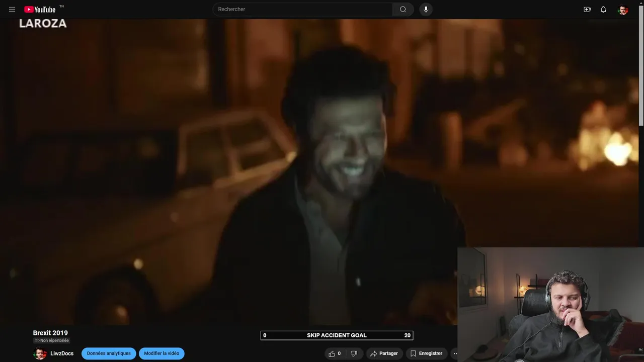Like the video with thumbs up
644x362 pixels.
pyautogui.click(x=335, y=353)
